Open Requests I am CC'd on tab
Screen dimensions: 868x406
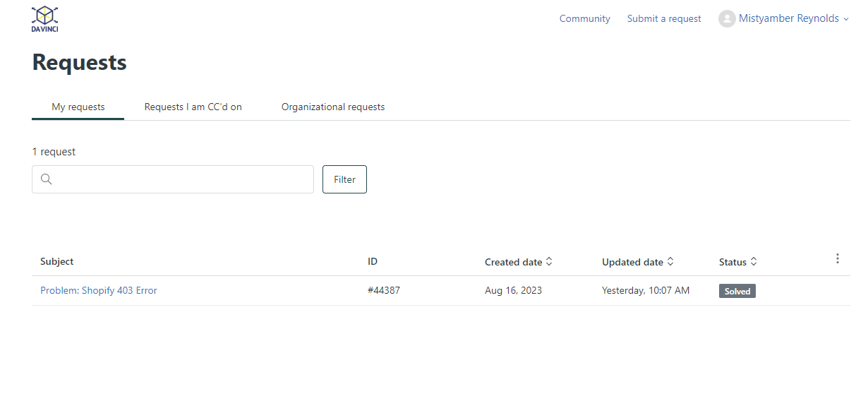click(x=193, y=107)
